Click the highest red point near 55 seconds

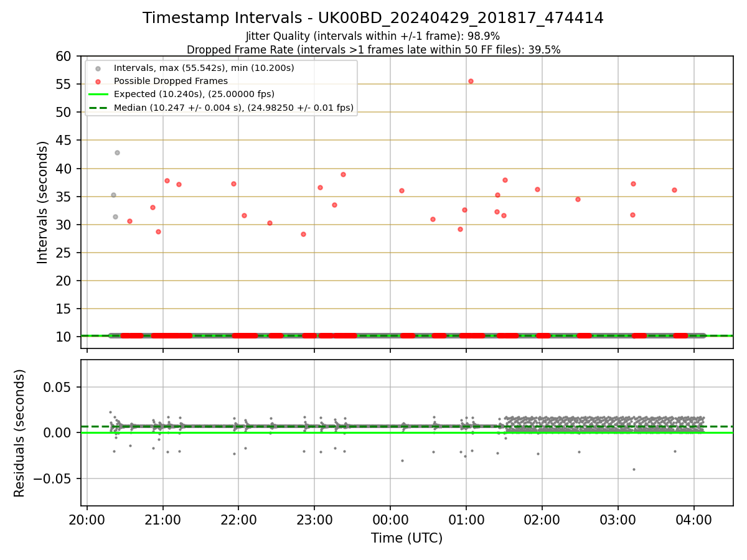[471, 81]
